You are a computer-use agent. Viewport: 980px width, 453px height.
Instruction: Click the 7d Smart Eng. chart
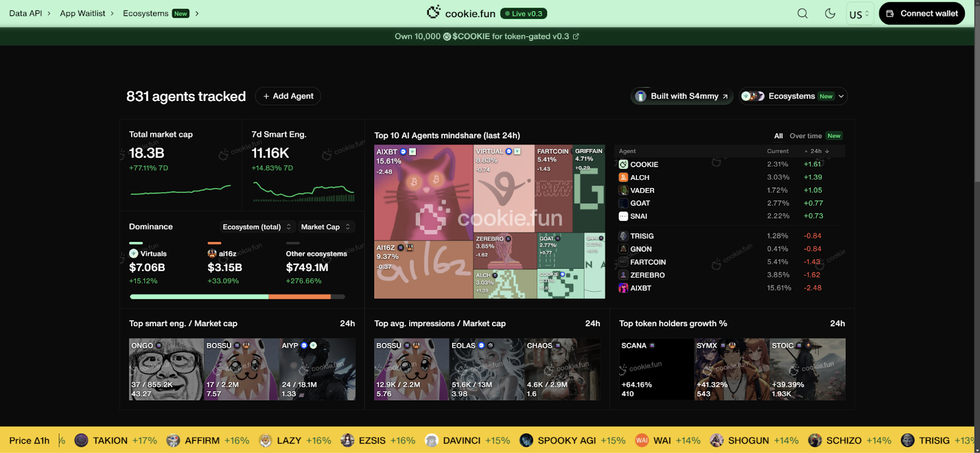pyautogui.click(x=304, y=192)
